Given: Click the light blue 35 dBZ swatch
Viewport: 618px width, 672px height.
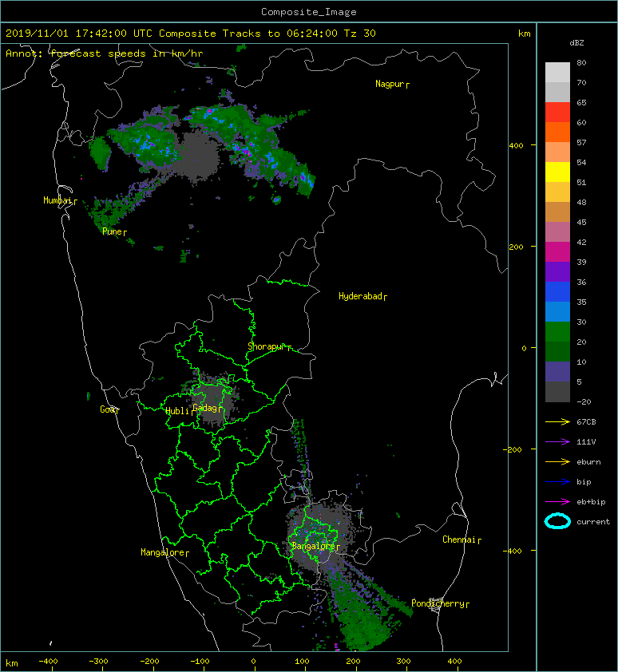Looking at the screenshot, I should click(557, 311).
